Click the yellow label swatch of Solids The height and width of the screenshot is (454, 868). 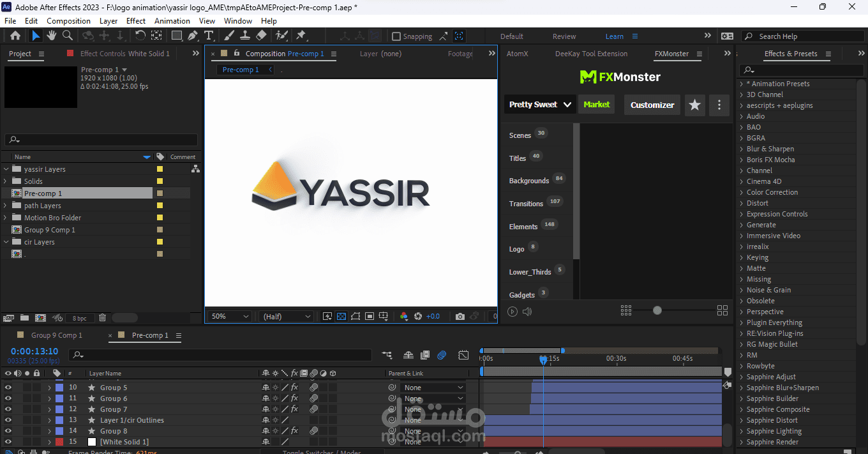160,181
